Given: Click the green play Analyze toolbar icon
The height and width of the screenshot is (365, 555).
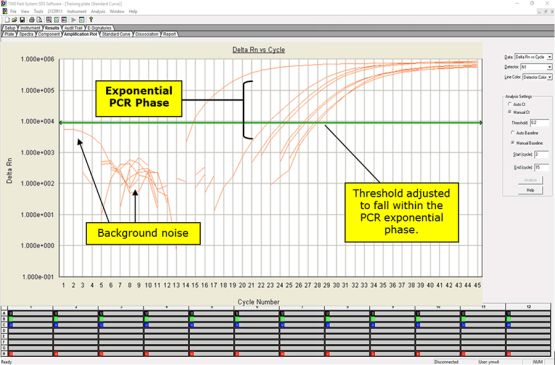Looking at the screenshot, I should point(74,20).
